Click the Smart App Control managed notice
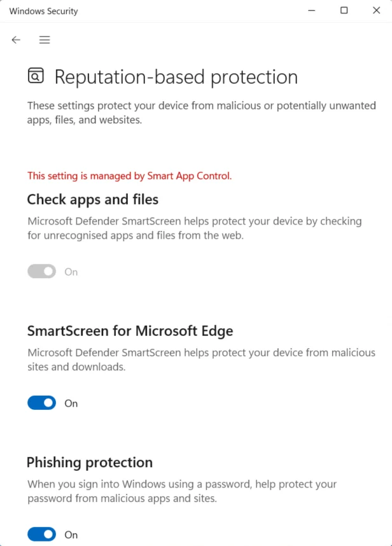The width and height of the screenshot is (392, 546). coord(130,176)
